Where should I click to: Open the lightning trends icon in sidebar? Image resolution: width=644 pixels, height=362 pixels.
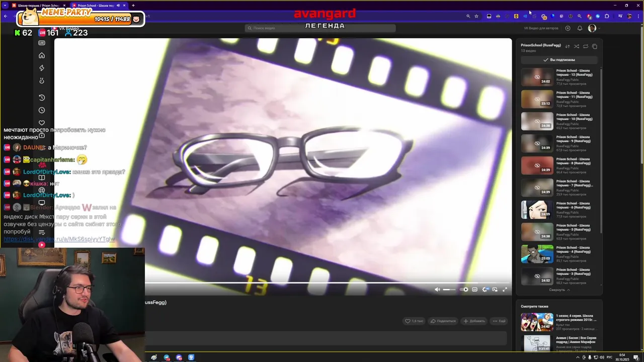(x=42, y=68)
